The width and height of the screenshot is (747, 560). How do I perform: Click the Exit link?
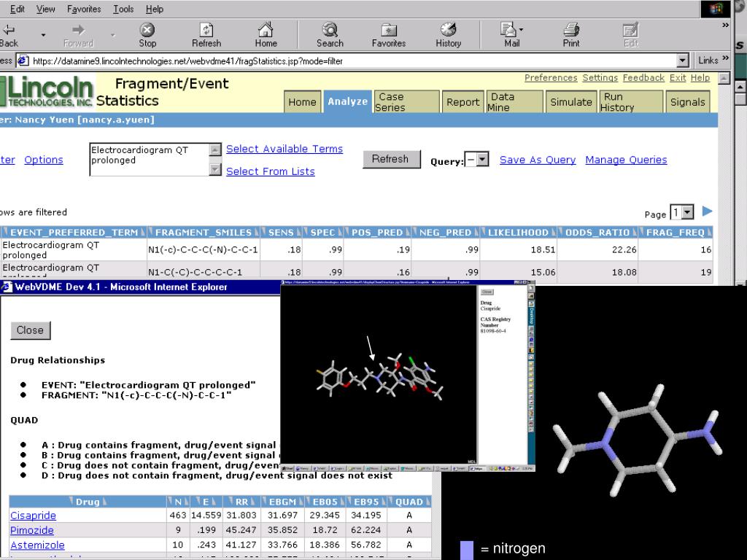(x=678, y=77)
